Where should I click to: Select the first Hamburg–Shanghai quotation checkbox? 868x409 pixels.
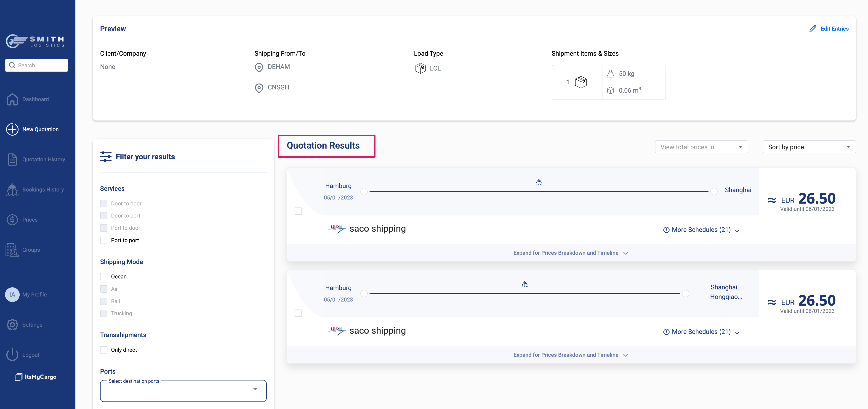pos(298,211)
